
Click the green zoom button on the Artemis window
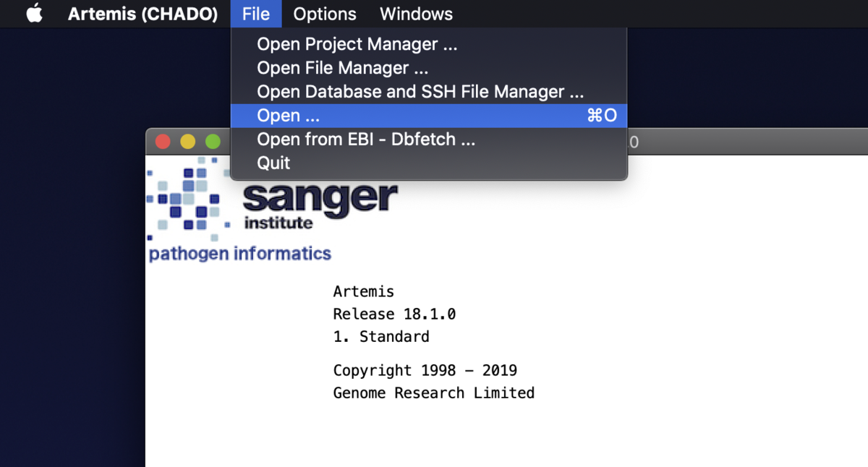(213, 142)
